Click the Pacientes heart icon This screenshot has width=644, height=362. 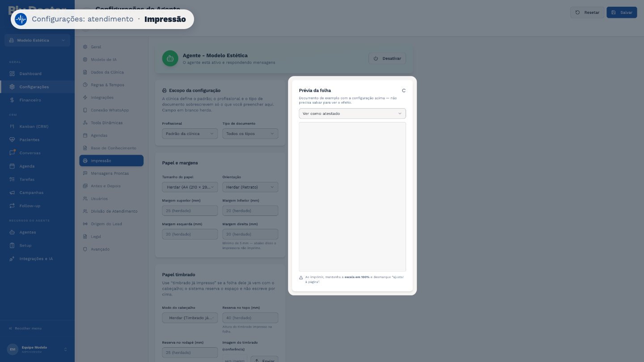[12, 140]
